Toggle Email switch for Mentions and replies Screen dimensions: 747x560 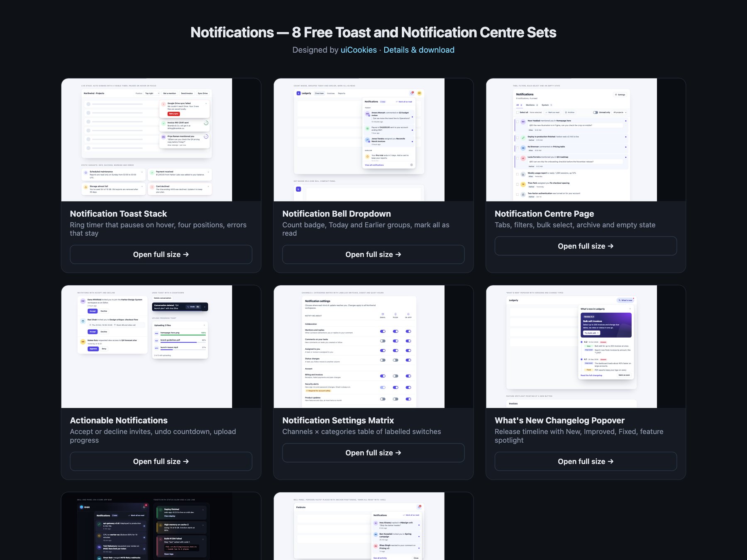point(383,331)
